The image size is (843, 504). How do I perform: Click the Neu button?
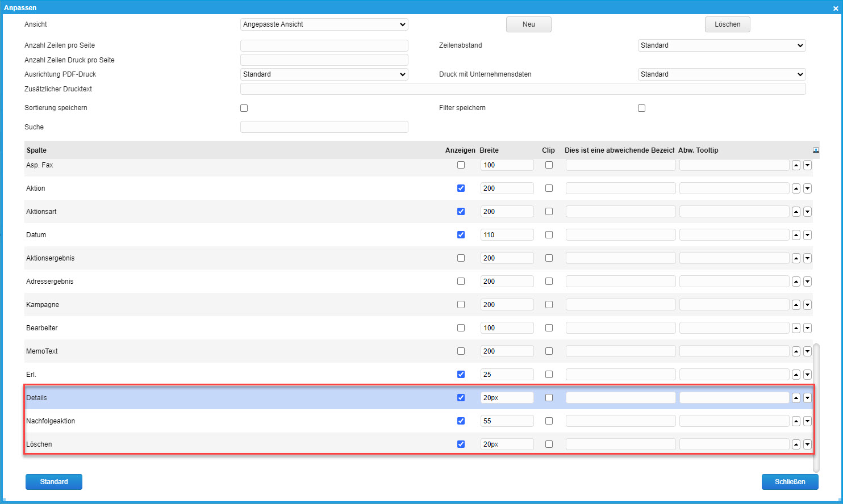529,24
